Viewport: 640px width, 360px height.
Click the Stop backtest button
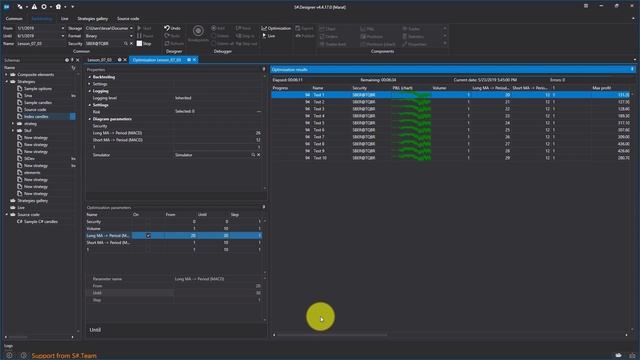(144, 43)
